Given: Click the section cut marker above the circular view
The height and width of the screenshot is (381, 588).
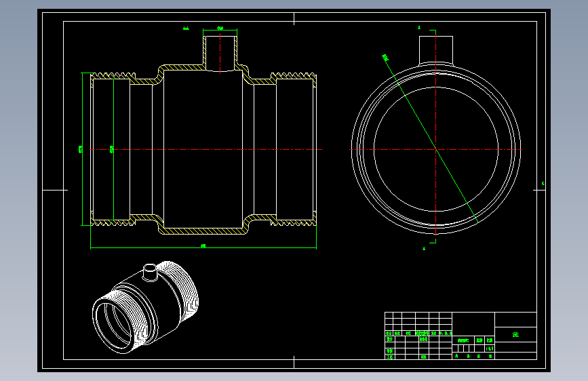Looking at the screenshot, I should [419, 27].
